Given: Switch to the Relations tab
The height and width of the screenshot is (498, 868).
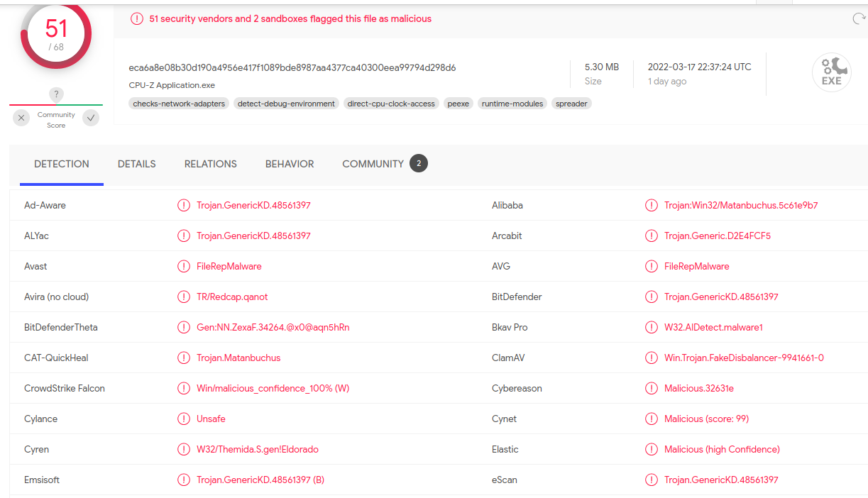Looking at the screenshot, I should (x=210, y=164).
